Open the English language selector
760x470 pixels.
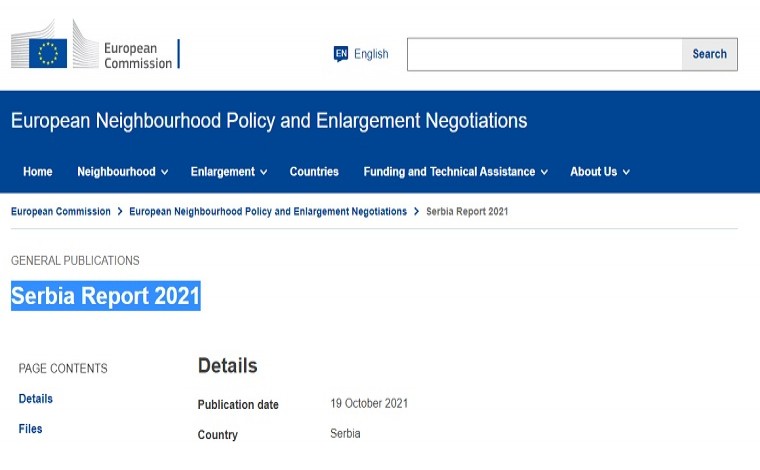tap(361, 54)
